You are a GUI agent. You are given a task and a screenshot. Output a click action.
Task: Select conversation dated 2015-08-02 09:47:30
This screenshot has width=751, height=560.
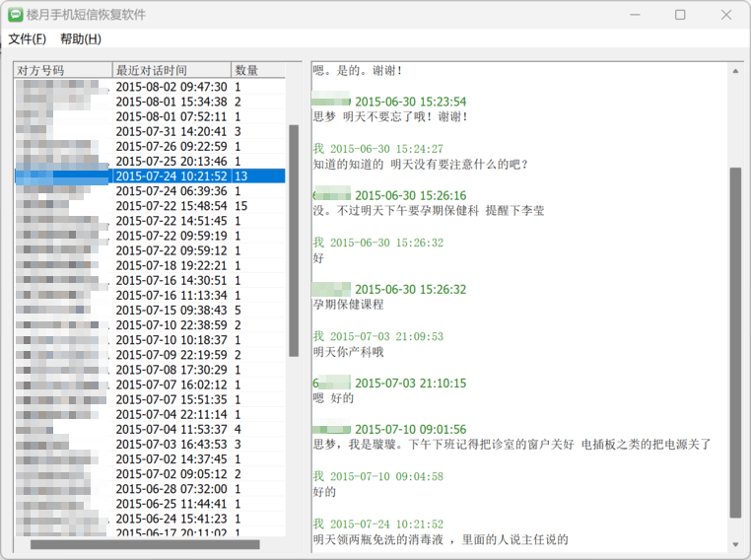click(171, 87)
